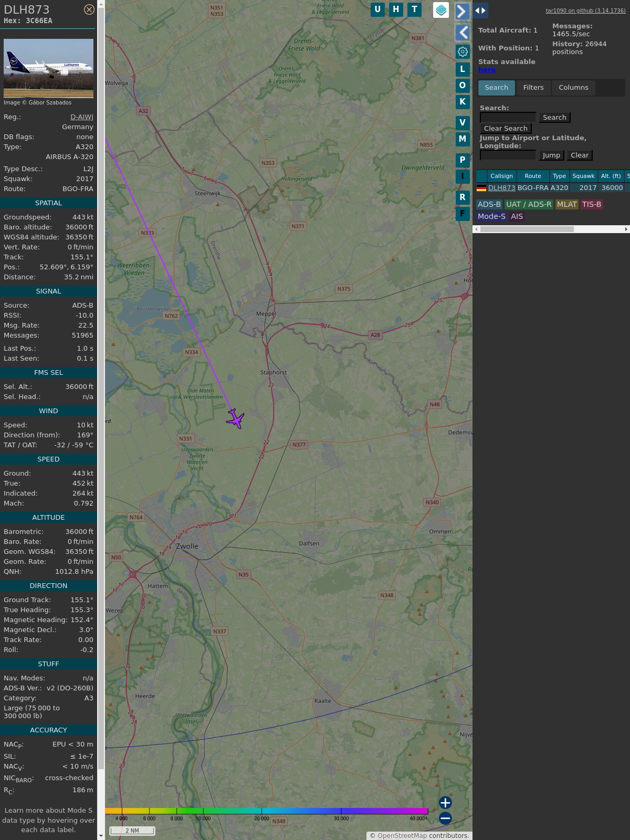This screenshot has width=630, height=840.
Task: Click the right chevron sidebar button
Action: click(462, 12)
